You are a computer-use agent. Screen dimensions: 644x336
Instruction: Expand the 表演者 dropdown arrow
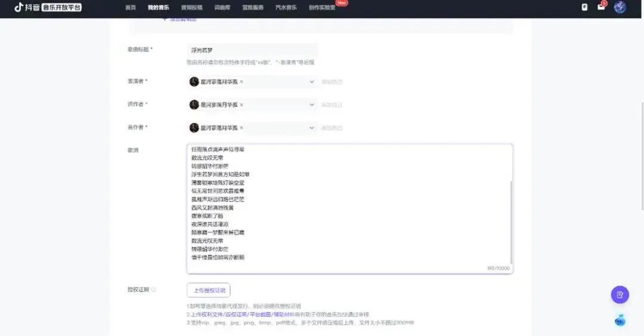point(312,82)
